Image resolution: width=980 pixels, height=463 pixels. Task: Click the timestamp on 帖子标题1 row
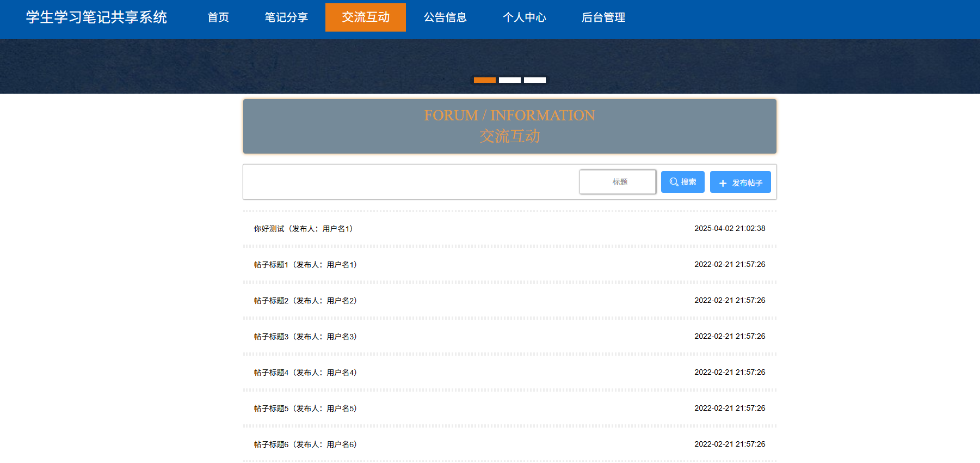[730, 264]
